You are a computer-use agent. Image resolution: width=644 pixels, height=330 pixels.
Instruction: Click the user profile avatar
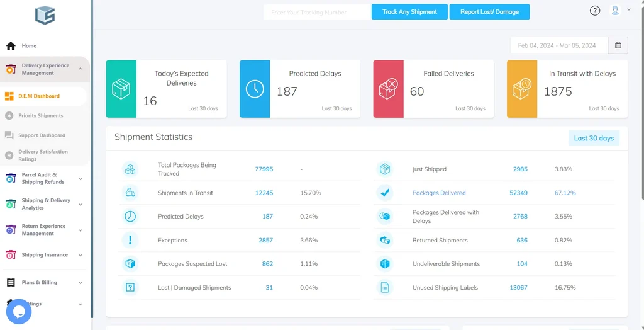[x=615, y=11]
